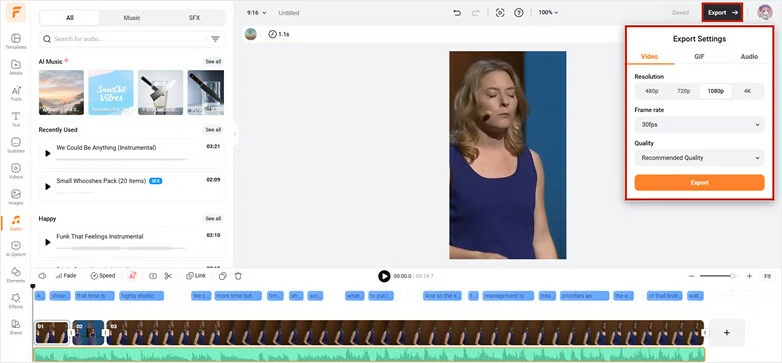Switch to the All audio tab
Viewport: 782px width, 363px height.
[70, 18]
